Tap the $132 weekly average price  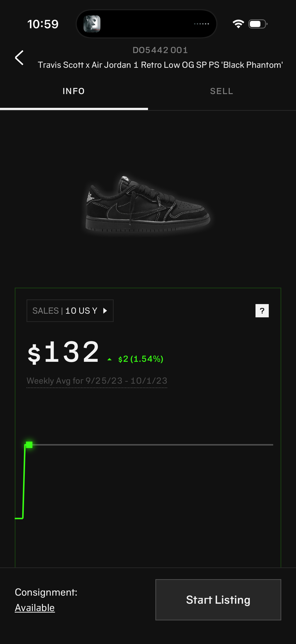pos(64,352)
